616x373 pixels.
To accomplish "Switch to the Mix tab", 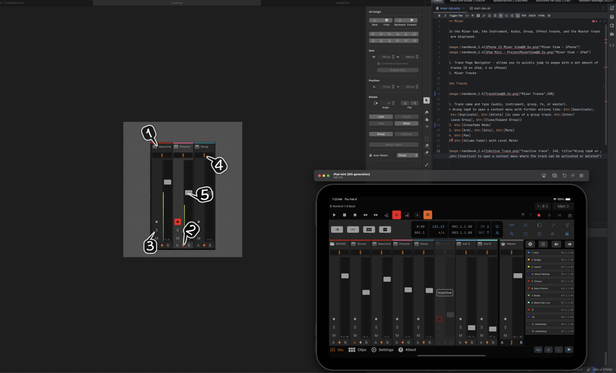I will [337, 350].
